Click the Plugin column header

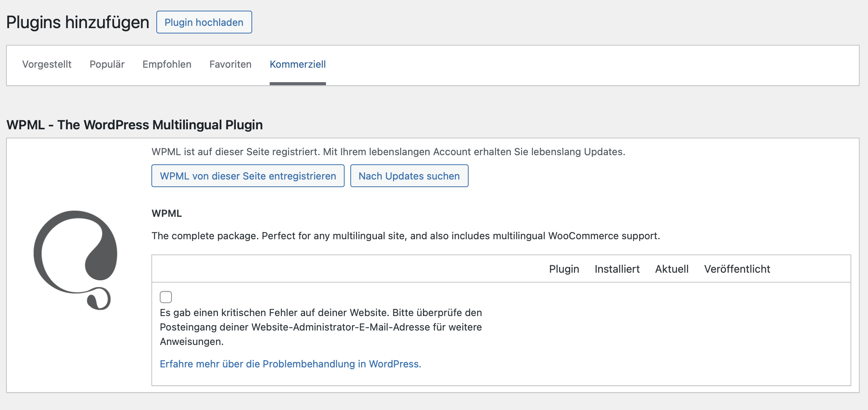click(564, 269)
